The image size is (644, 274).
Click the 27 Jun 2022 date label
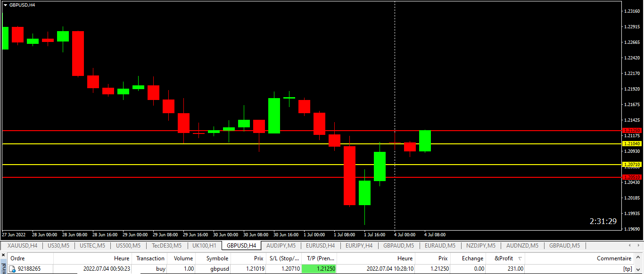coord(14,234)
